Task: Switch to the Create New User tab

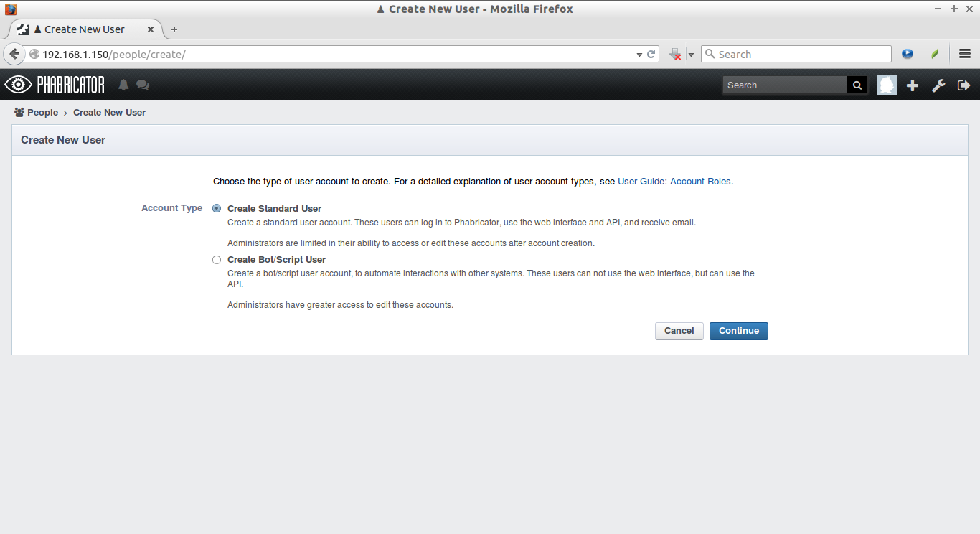Action: [x=86, y=29]
